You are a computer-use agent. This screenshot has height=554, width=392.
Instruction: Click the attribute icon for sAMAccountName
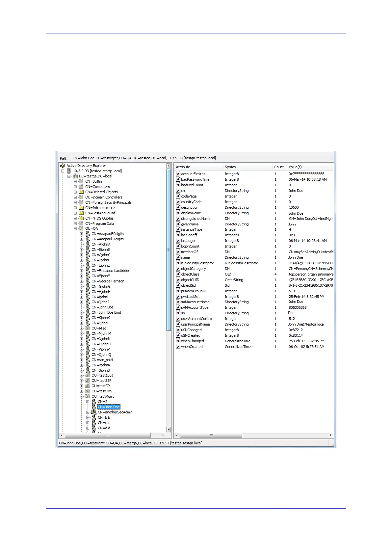178,302
